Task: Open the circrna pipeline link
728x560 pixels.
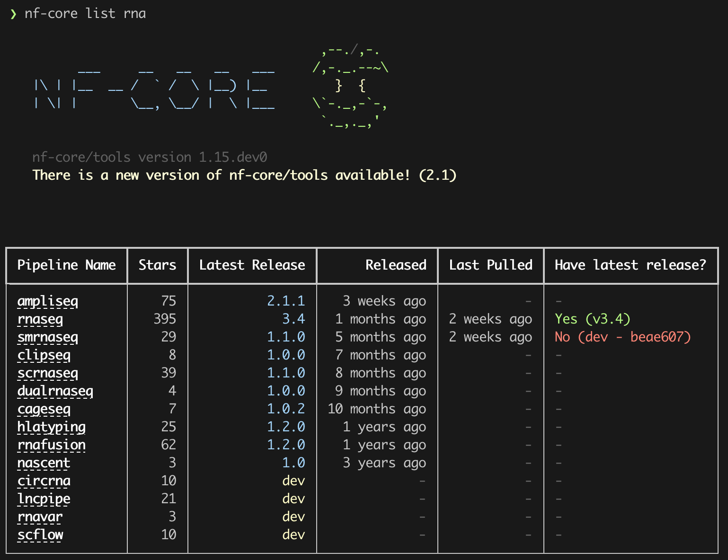Action: (43, 481)
